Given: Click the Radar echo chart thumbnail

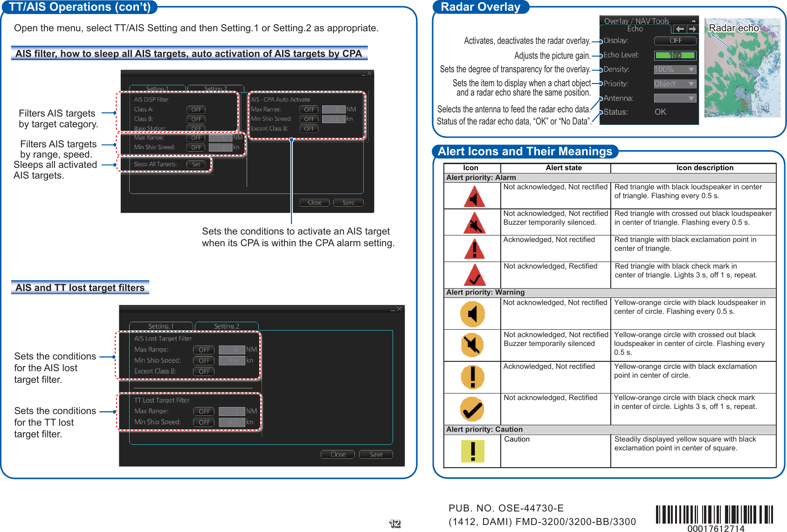Looking at the screenshot, I should pyautogui.click(x=742, y=68).
